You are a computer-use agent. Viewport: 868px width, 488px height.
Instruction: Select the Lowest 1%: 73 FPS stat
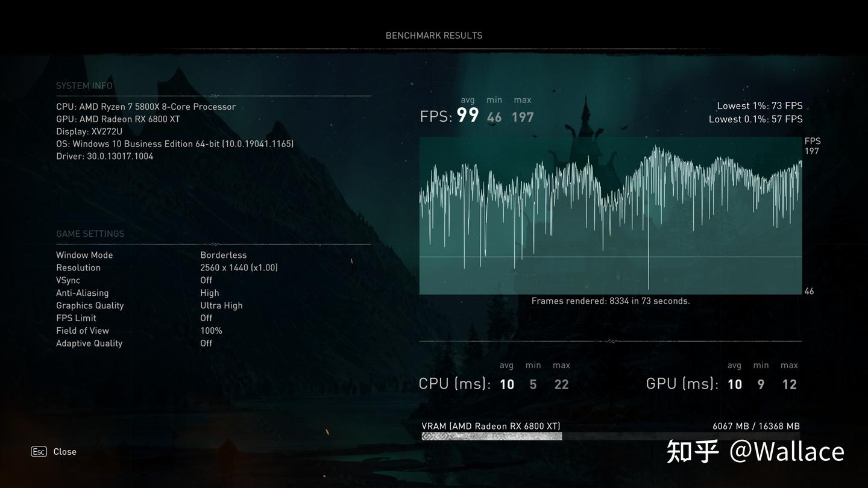758,105
